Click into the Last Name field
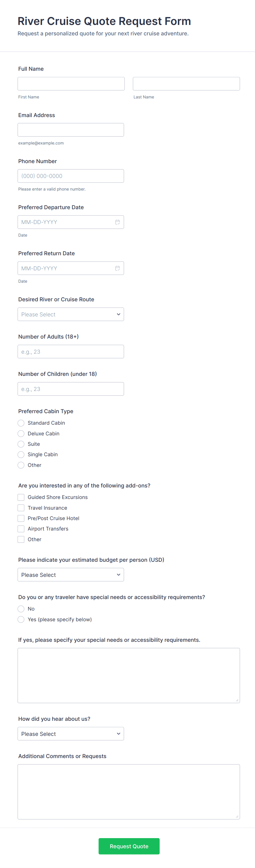The height and width of the screenshot is (868, 255). [x=186, y=84]
